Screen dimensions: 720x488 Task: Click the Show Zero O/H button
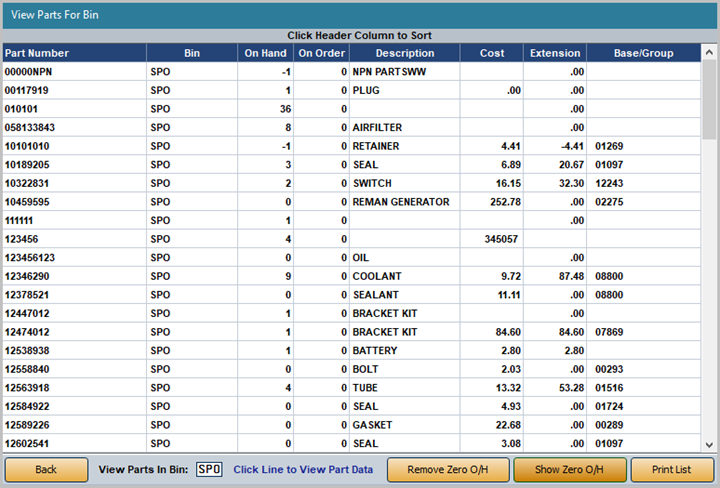point(569,469)
